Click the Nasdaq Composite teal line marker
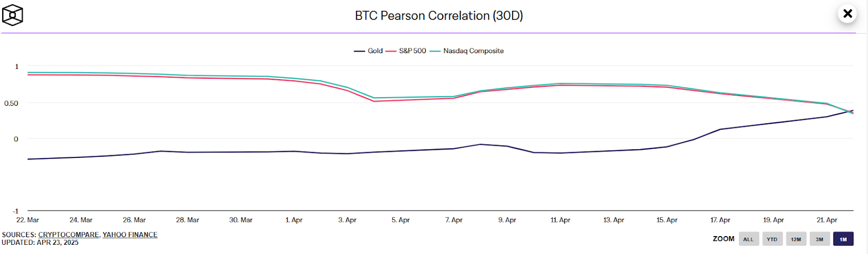 click(x=435, y=52)
